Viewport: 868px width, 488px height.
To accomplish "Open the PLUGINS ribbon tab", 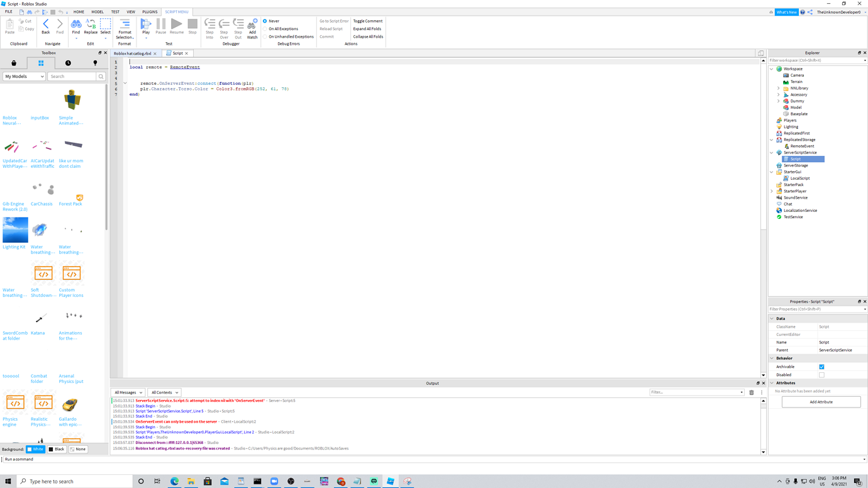I will click(x=150, y=12).
